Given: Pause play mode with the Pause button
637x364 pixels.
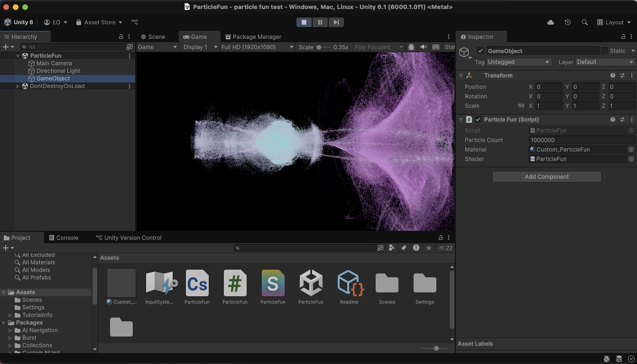Looking at the screenshot, I should [x=320, y=22].
